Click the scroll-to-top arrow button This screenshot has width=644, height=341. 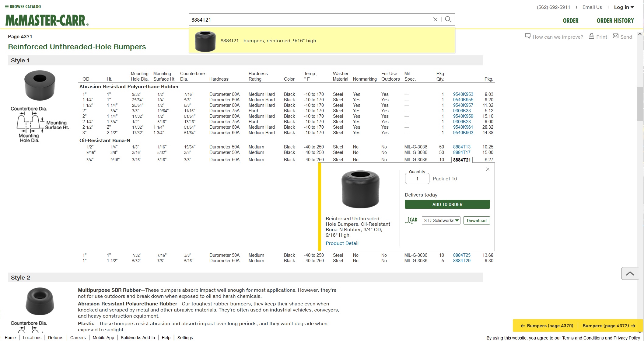click(x=630, y=273)
